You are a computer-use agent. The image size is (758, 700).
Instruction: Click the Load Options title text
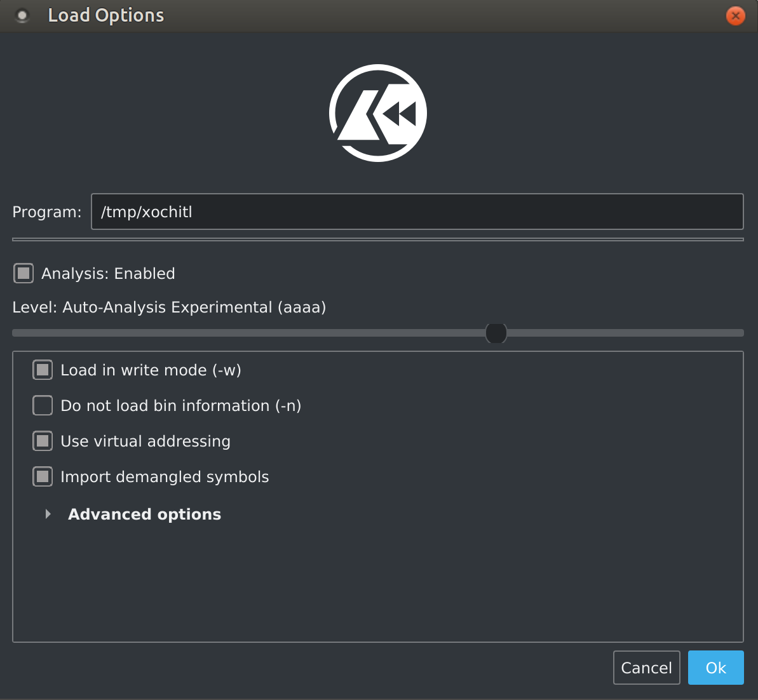pos(106,16)
